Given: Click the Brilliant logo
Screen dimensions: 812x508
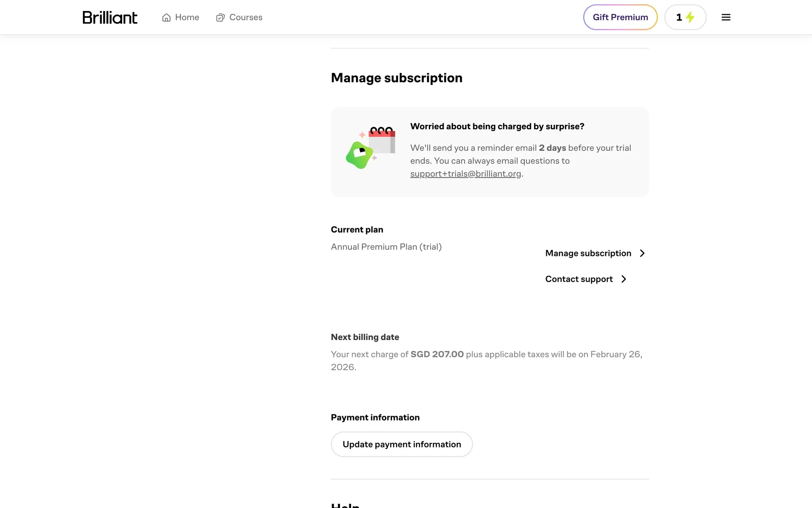Looking at the screenshot, I should pyautogui.click(x=110, y=17).
